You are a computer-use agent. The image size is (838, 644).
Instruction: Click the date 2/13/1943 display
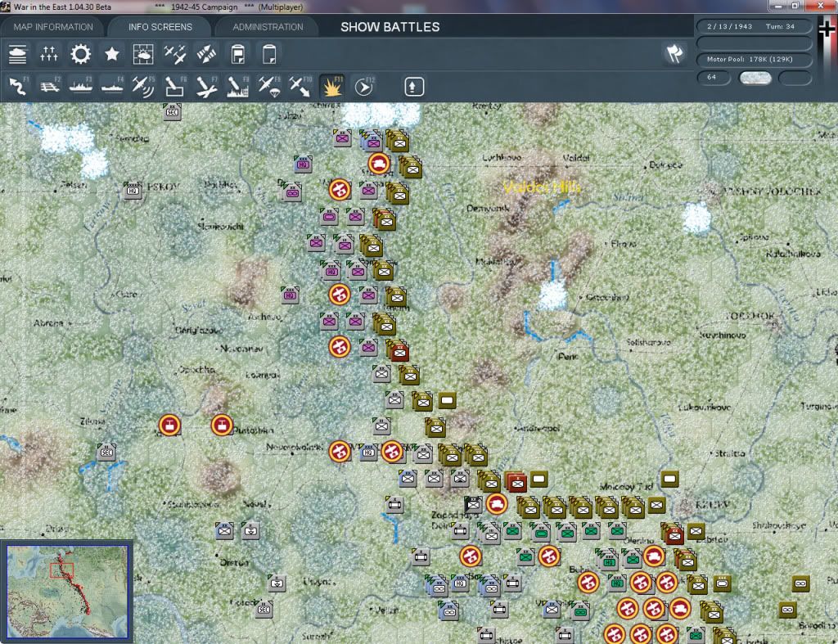coord(729,26)
